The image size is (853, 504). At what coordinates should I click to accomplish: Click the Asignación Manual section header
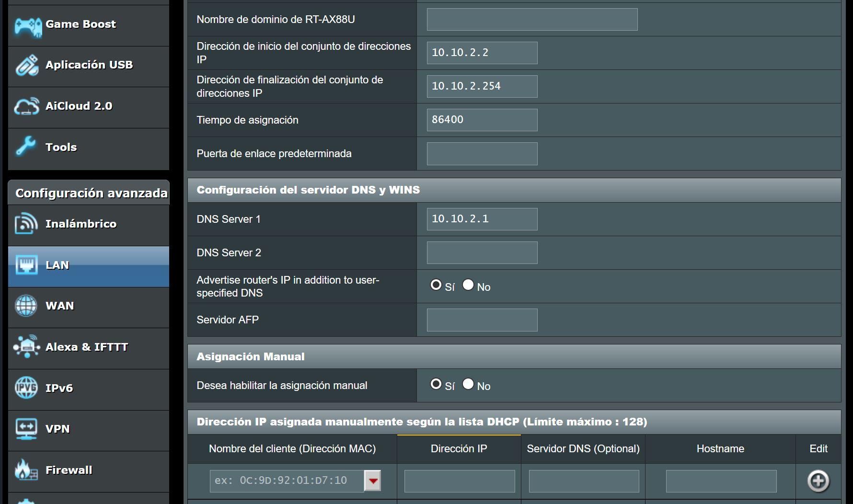(x=514, y=356)
